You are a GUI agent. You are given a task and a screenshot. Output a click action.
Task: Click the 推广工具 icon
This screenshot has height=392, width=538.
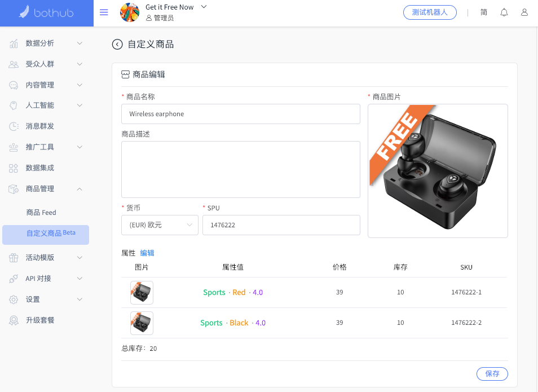pos(14,147)
